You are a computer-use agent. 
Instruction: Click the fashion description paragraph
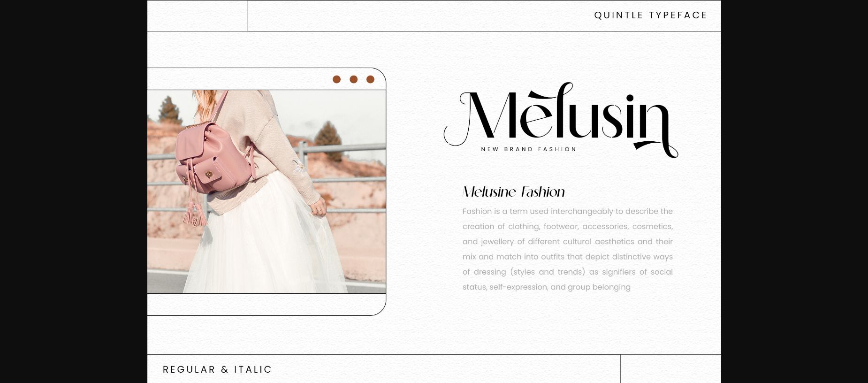568,249
